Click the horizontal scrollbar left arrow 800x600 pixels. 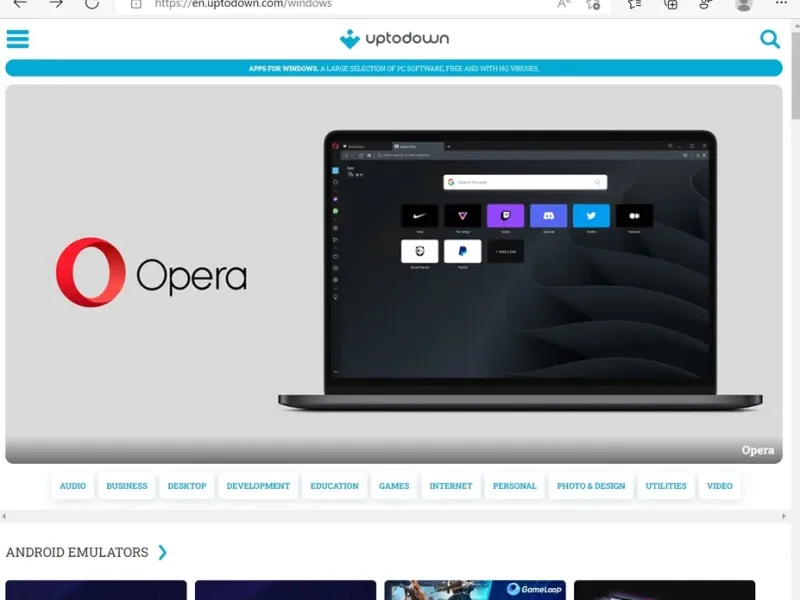pos(4,516)
